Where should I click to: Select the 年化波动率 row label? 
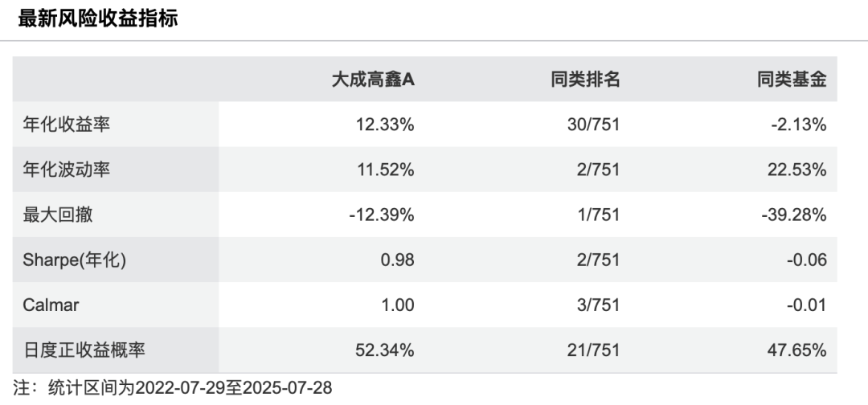pos(66,170)
